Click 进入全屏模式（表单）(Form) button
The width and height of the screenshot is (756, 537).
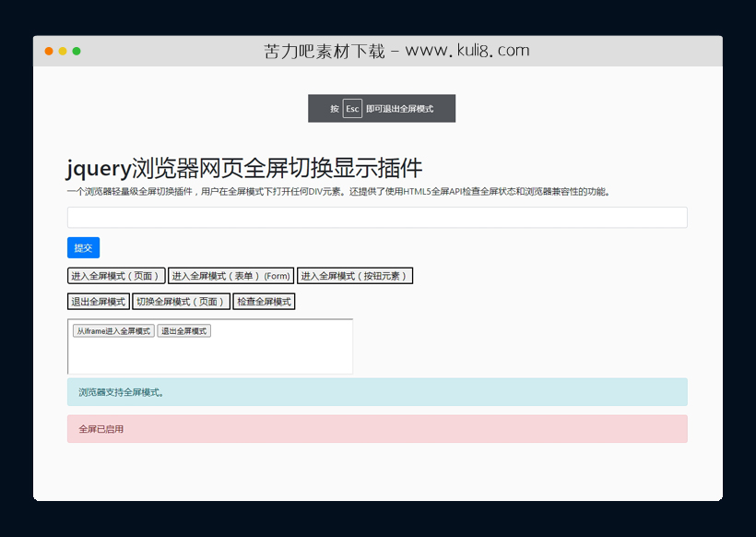point(231,275)
